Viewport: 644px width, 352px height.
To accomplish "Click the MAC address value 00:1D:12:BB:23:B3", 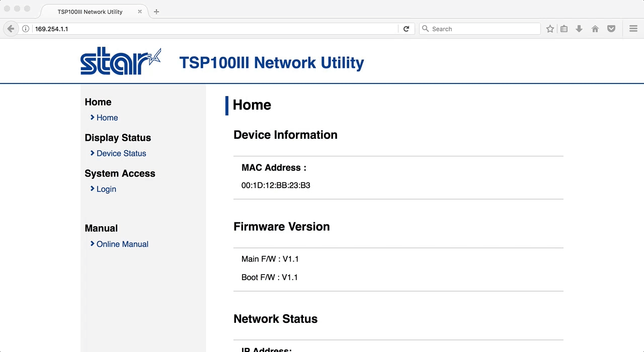I will 276,186.
